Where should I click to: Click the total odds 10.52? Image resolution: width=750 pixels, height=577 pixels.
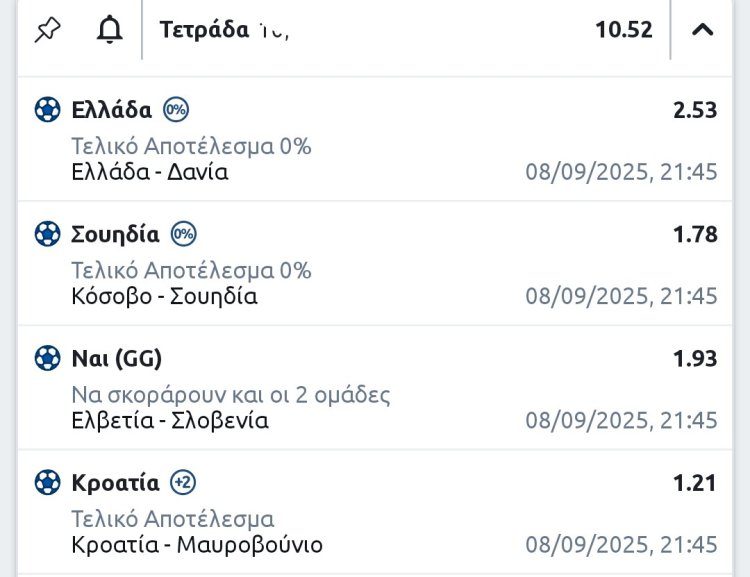pos(624,30)
